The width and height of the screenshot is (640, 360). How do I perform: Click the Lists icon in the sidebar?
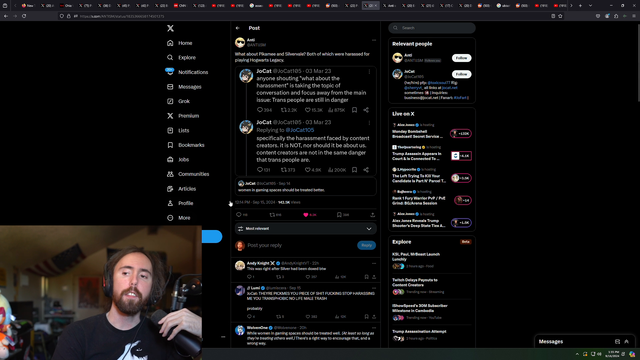click(170, 130)
